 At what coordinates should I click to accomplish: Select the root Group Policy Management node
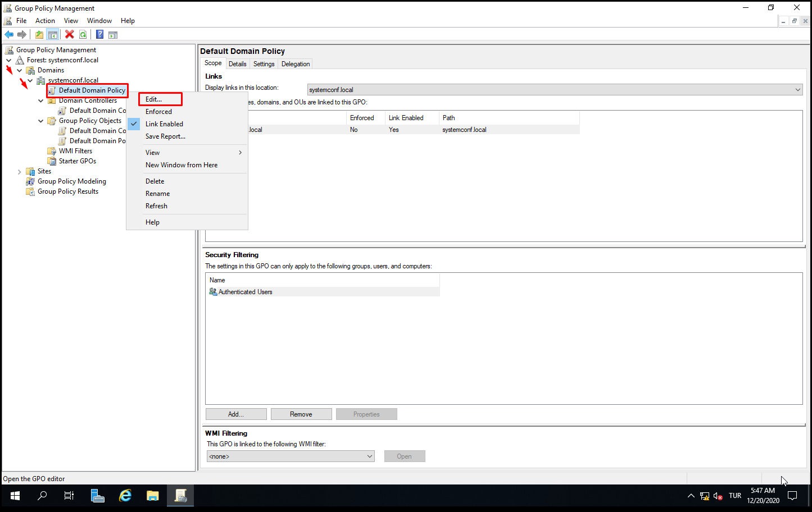[56, 50]
